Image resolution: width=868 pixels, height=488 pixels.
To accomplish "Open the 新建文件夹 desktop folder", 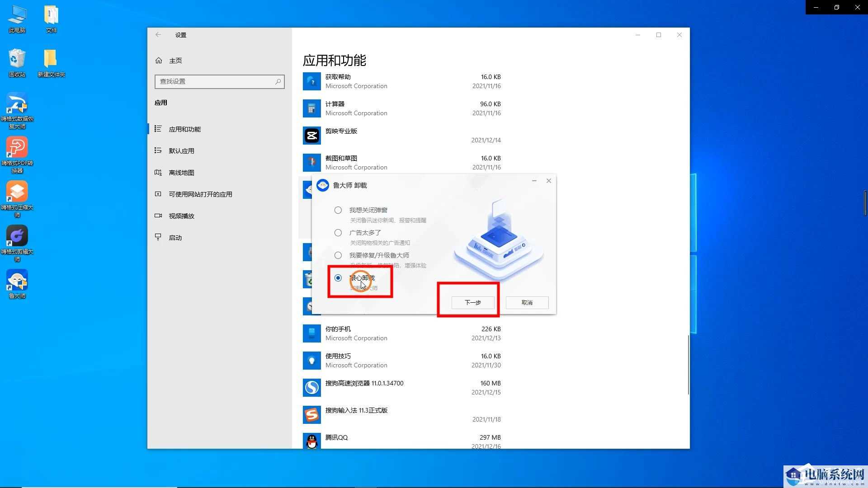I will (x=52, y=63).
